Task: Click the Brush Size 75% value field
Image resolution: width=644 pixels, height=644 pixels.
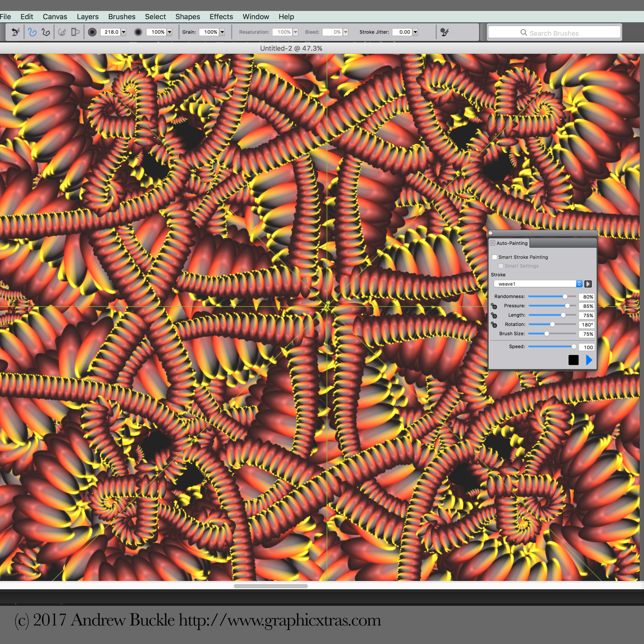Action: click(x=587, y=334)
